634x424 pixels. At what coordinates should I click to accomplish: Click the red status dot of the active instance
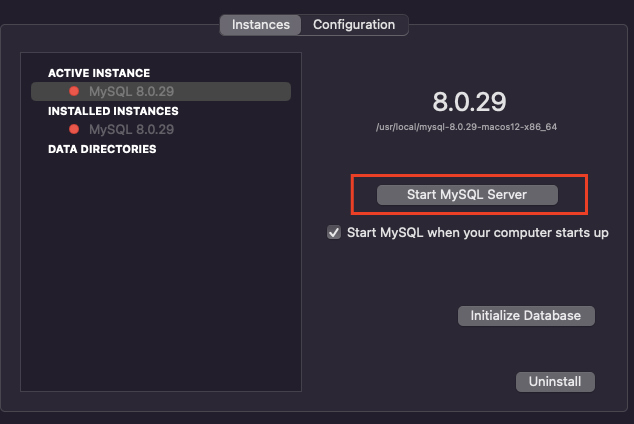[74, 91]
